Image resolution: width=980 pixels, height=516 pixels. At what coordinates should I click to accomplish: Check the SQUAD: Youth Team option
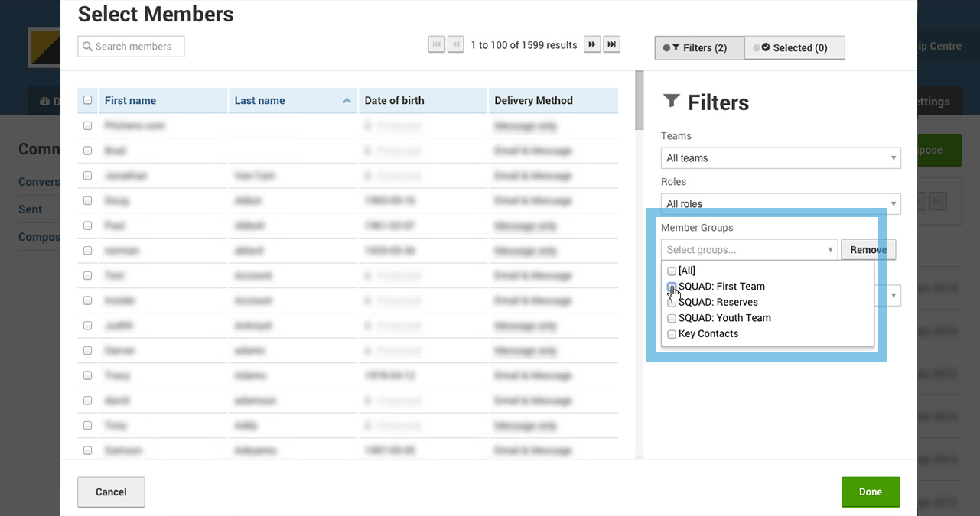pos(672,318)
